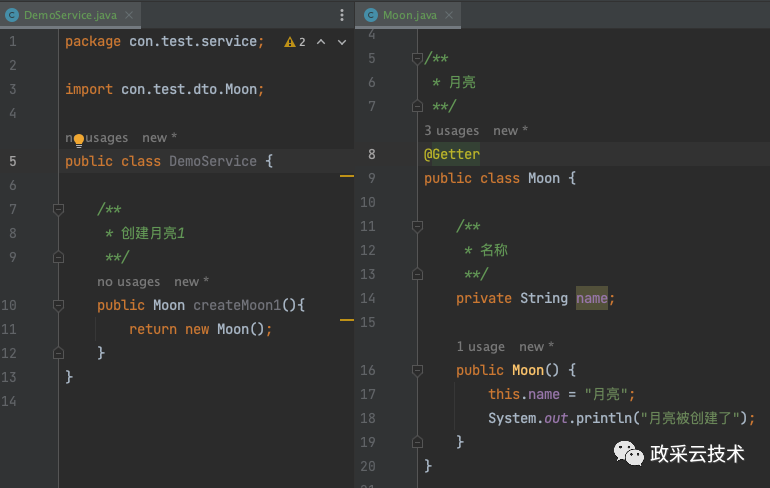Fold the 月亮 class Javadoc comment
770x488 pixels.
pyautogui.click(x=417, y=58)
